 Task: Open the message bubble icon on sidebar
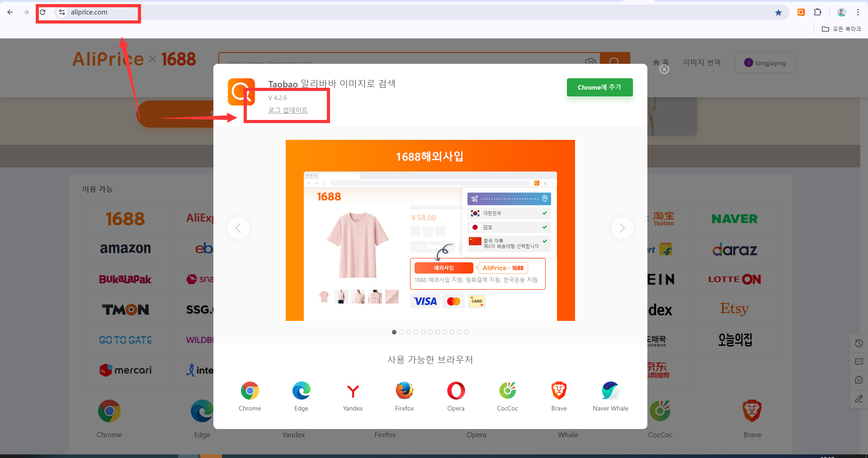859,362
